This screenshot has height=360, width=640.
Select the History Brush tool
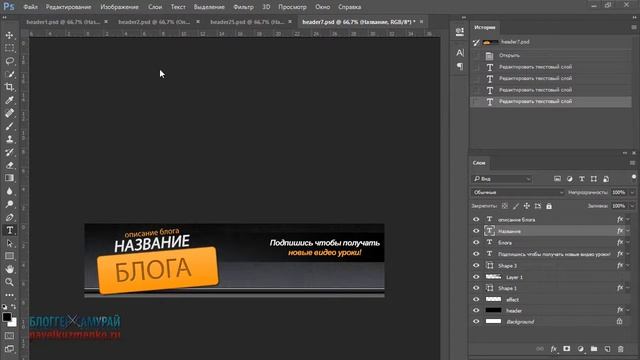point(9,152)
